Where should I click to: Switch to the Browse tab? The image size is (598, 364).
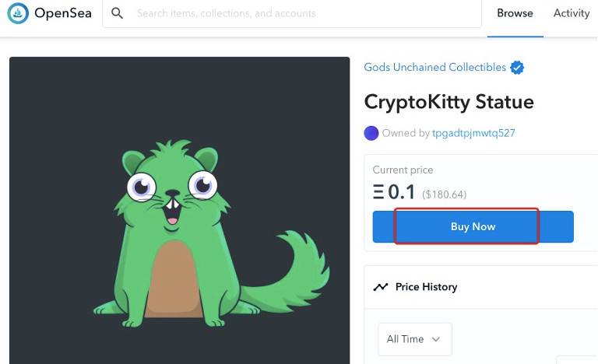pyautogui.click(x=515, y=13)
